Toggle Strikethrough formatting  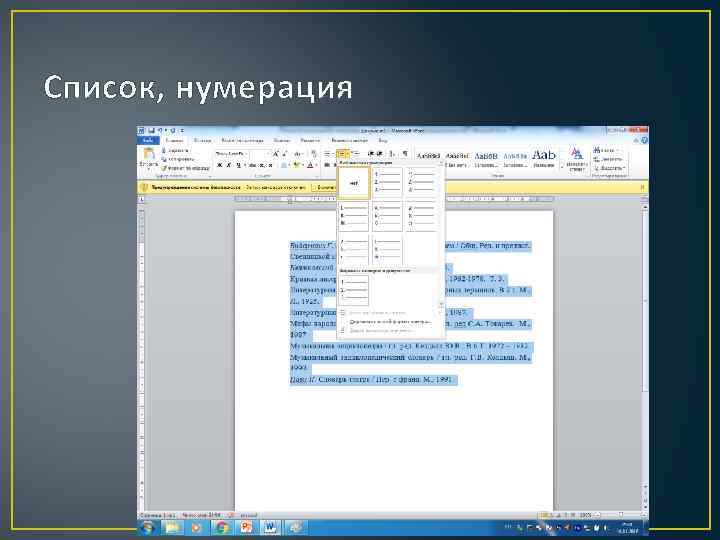[x=252, y=165]
